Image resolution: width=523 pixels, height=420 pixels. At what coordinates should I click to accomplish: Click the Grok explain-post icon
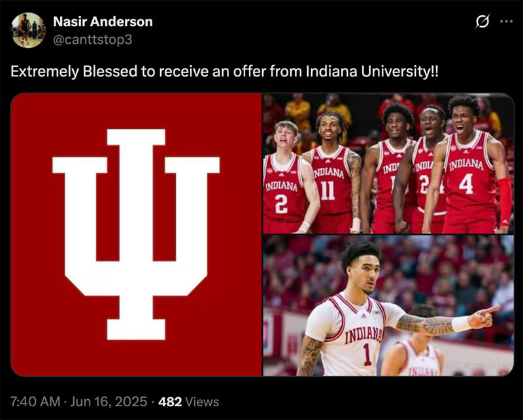point(482,22)
